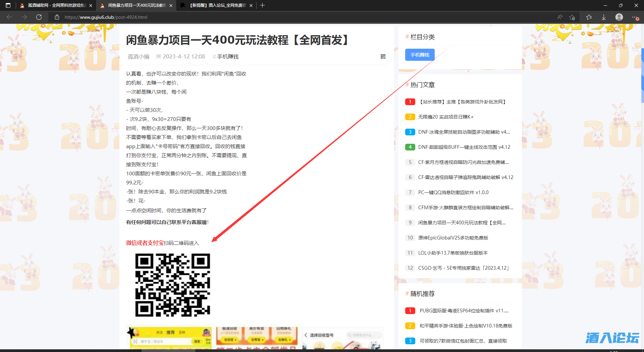Open DNF·甜甜超级BUFF一键主线 v4.12 article
Viewport: 644px width, 352px height.
point(464,147)
